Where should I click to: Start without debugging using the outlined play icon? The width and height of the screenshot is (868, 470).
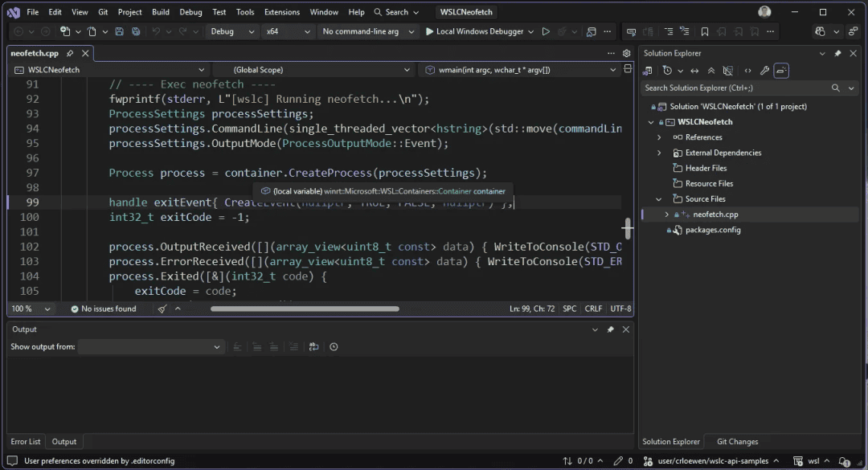click(546, 31)
